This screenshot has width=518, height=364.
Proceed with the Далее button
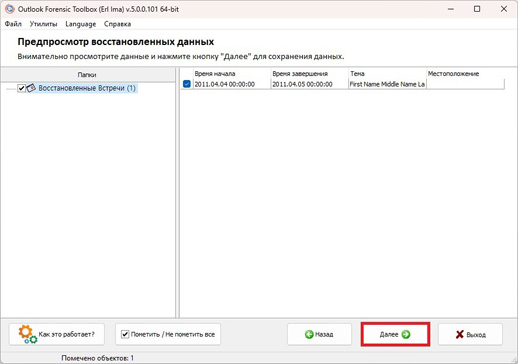395,334
